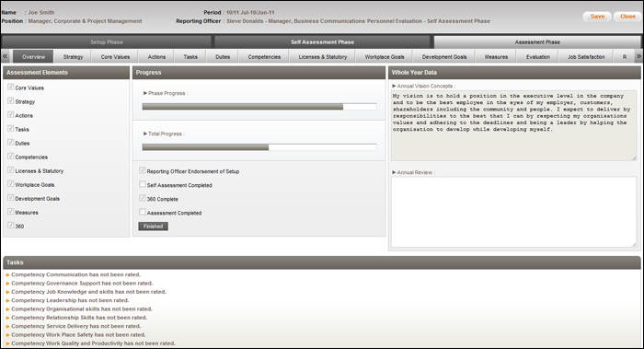The image size is (644, 349).
Task: Click resize grip of Annual Review box
Action: click(x=634, y=244)
